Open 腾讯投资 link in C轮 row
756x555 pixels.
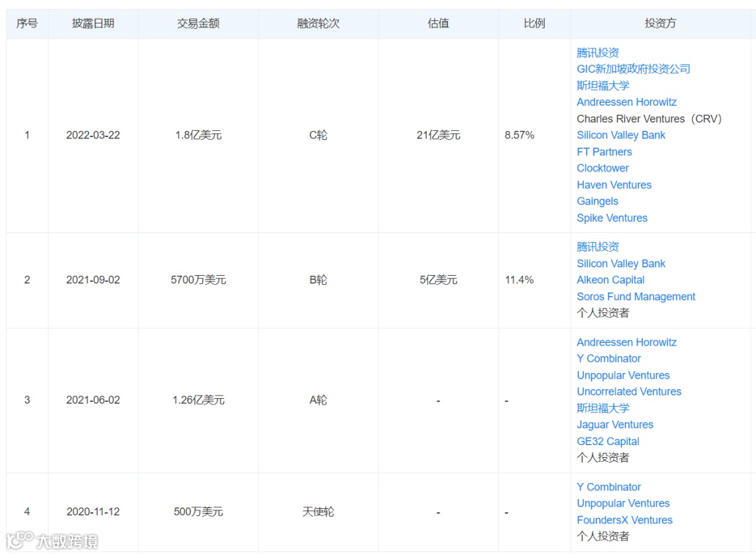coord(597,52)
